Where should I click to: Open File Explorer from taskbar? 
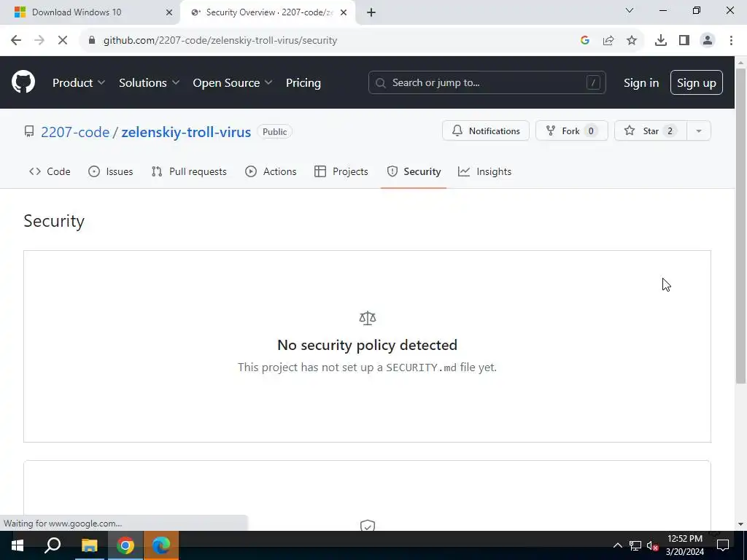[x=89, y=545]
